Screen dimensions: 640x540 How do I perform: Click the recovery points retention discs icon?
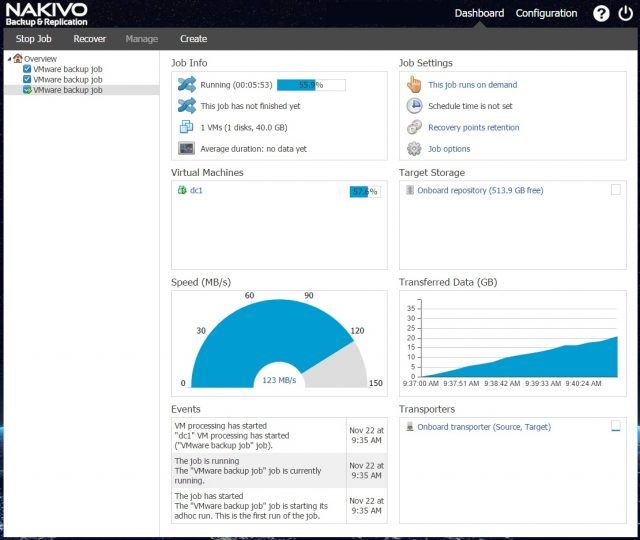pyautogui.click(x=414, y=127)
